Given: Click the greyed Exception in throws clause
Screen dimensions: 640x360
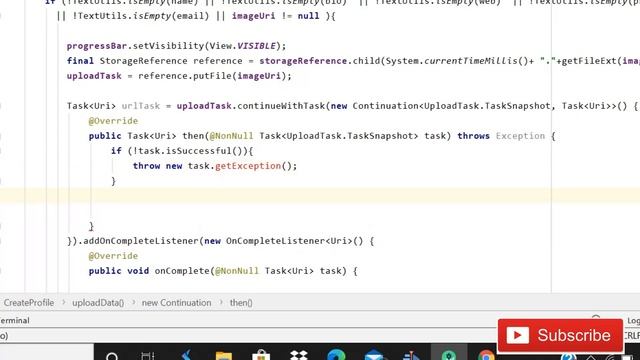Looking at the screenshot, I should pyautogui.click(x=520, y=136).
